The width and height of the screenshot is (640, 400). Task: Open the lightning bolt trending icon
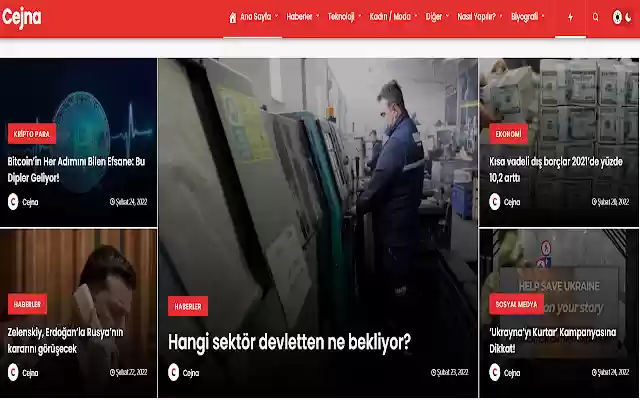tap(570, 17)
